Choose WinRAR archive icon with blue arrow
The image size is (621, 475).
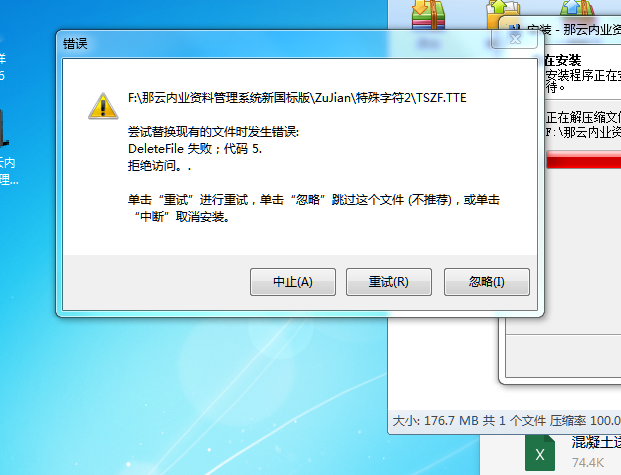(577, 8)
